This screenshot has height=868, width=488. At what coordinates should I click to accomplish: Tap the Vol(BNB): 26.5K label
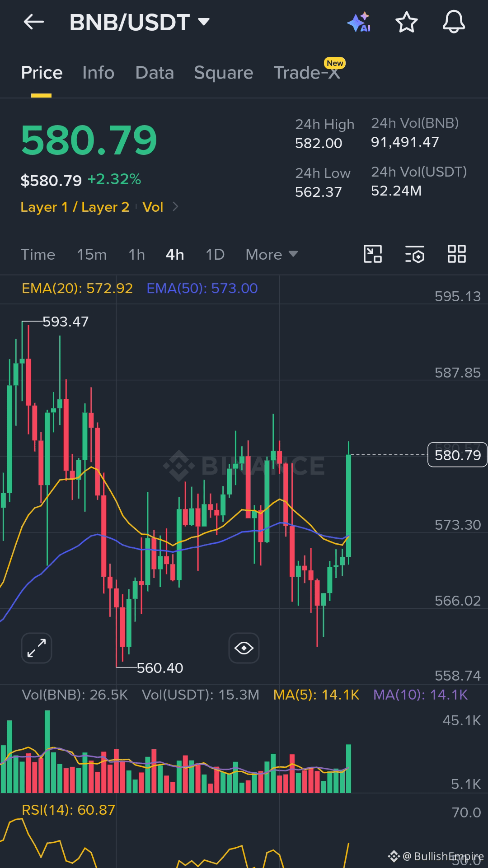point(75,695)
